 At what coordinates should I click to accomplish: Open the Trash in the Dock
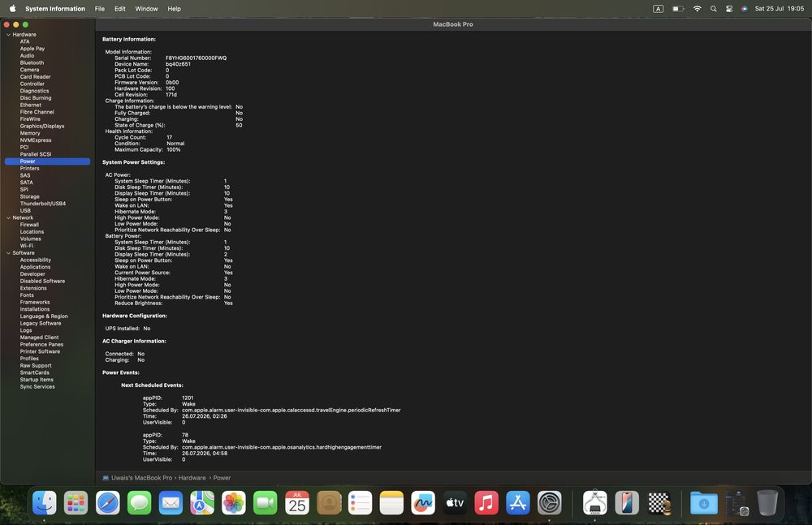(767, 503)
